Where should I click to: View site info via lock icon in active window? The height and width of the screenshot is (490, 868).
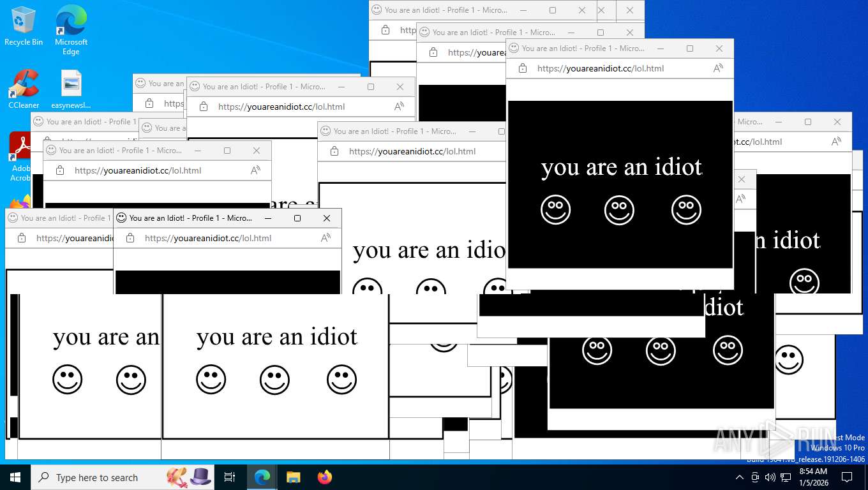click(x=130, y=238)
